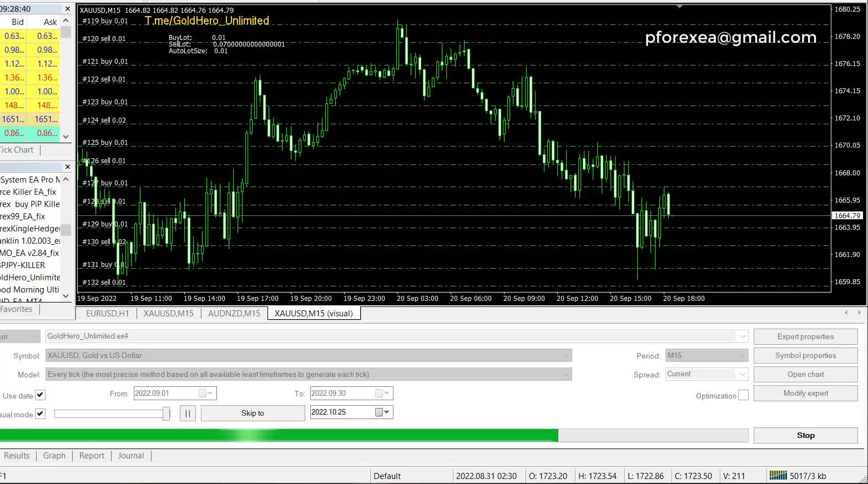Image resolution: width=868 pixels, height=484 pixels.
Task: Select GoldHero_Unlimited expert in Navigator list
Action: pyautogui.click(x=30, y=278)
